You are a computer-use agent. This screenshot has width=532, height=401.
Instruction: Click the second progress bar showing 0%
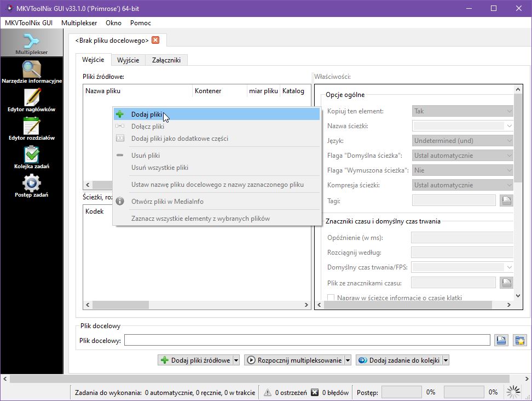[464, 392]
